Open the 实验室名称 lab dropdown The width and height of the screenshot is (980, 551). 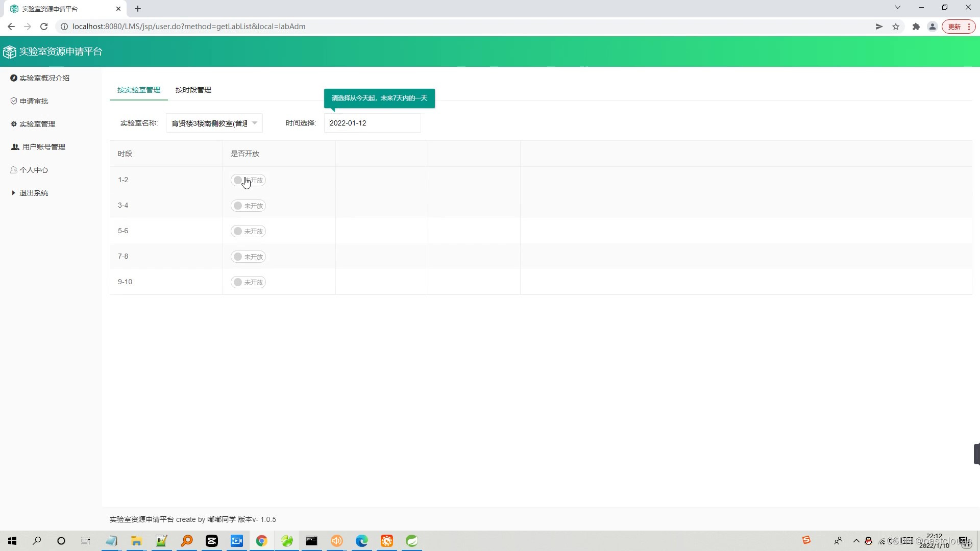tap(214, 123)
